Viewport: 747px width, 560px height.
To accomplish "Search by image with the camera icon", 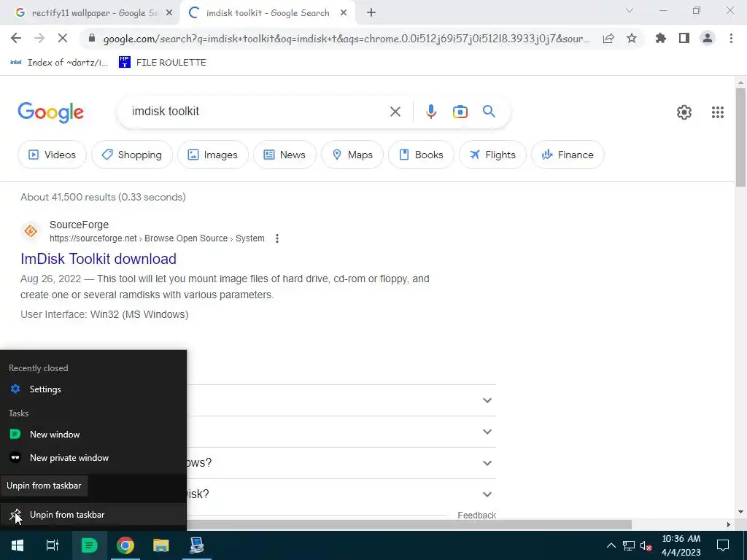I will (x=460, y=112).
